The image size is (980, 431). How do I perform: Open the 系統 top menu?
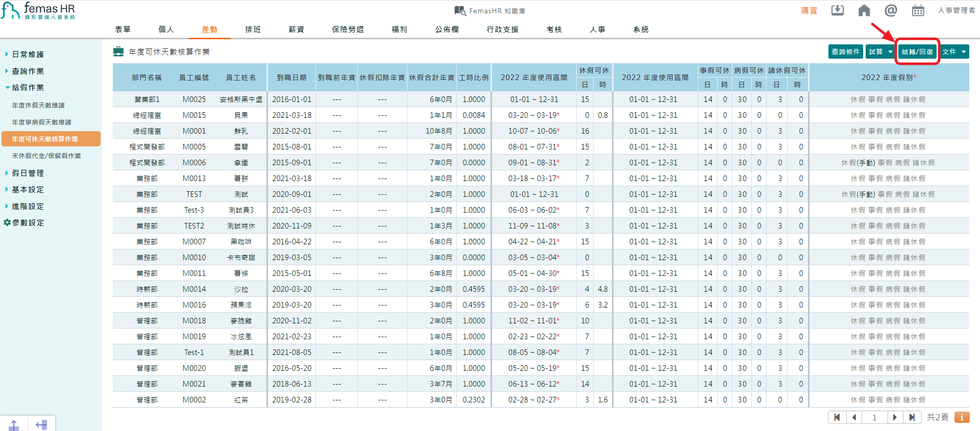(x=641, y=29)
